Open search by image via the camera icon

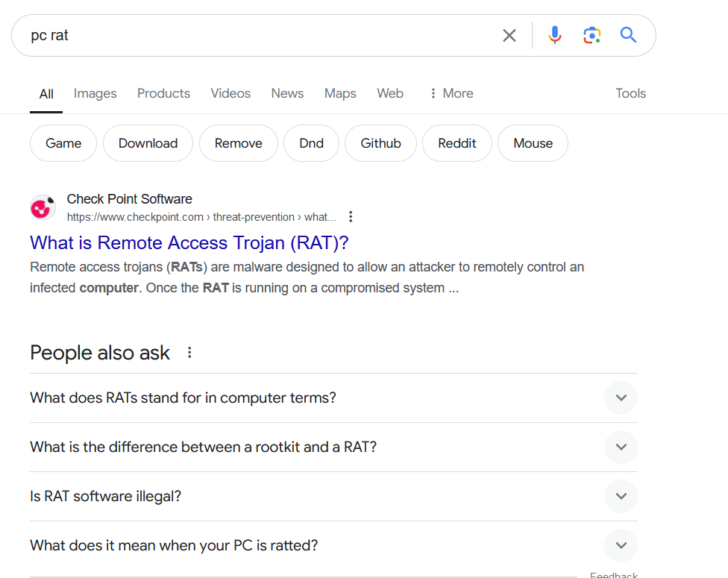click(592, 35)
